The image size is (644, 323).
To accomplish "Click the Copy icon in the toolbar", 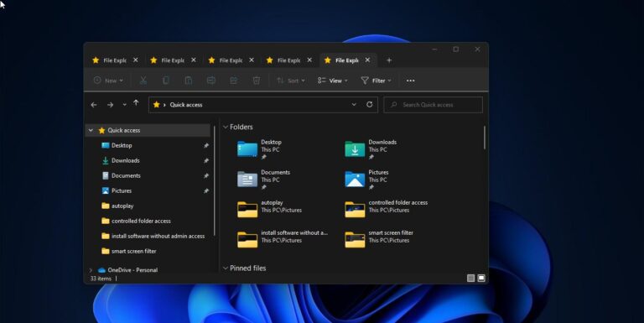I will click(165, 81).
